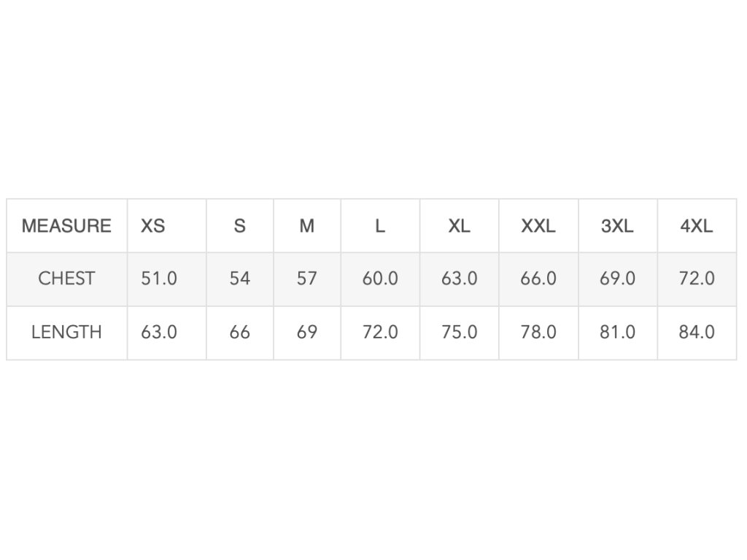Viewport: 747px width, 560px height.
Task: Select the M size column header
Action: coord(307,226)
